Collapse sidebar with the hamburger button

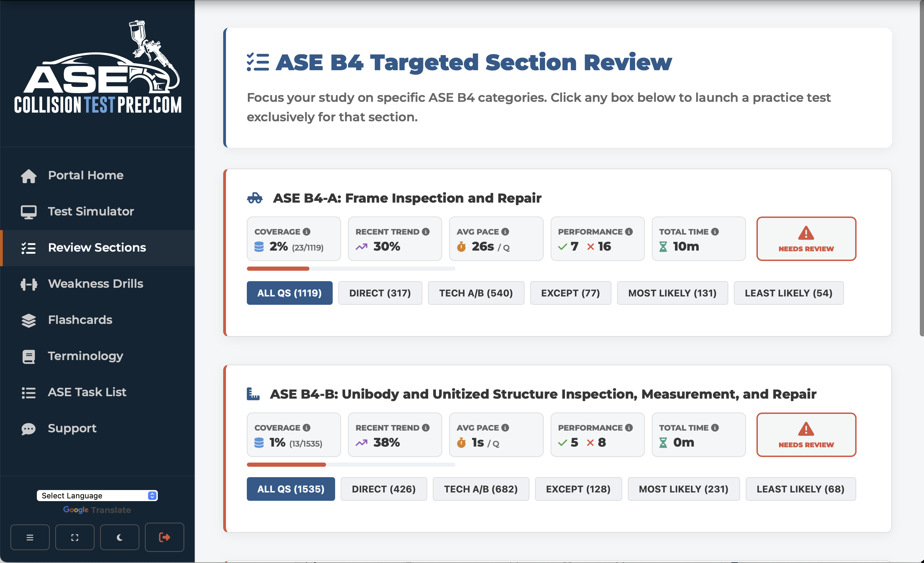point(30,537)
